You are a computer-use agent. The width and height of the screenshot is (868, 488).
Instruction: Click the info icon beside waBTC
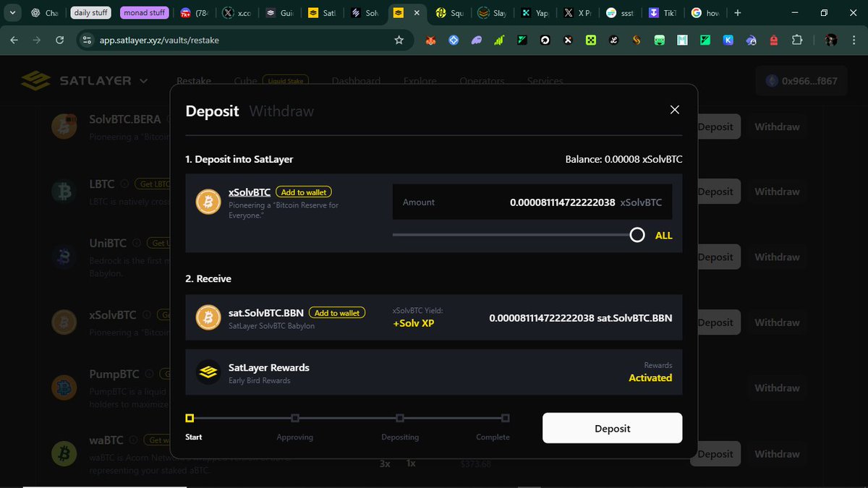click(135, 440)
